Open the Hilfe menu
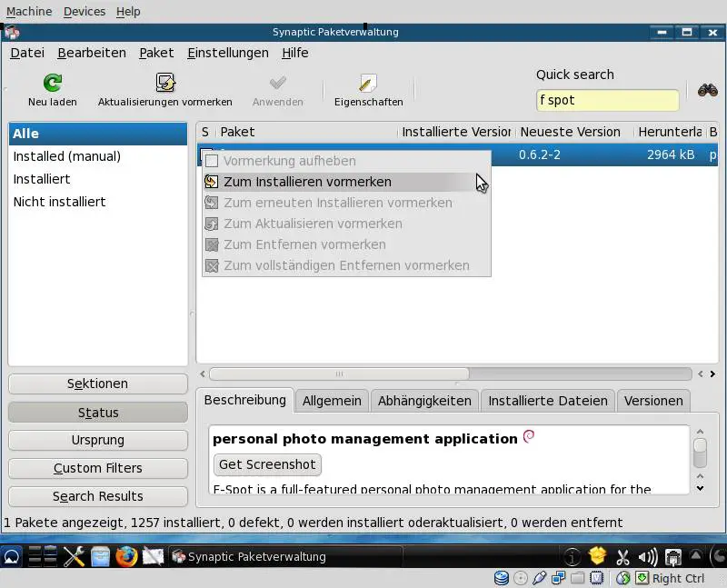Viewport: 727px width, 588px height. (294, 53)
